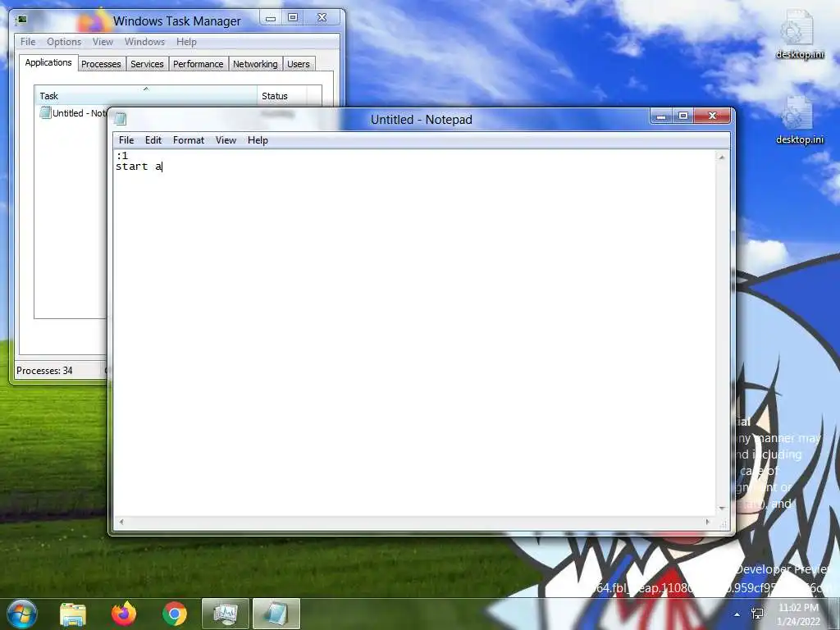Switch to the Applications tab
The image size is (840, 630).
pos(48,62)
